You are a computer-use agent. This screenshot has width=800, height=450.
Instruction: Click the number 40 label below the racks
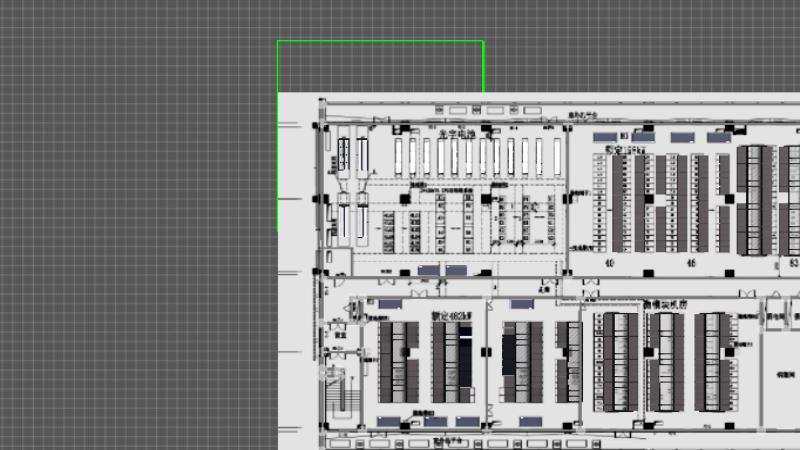click(608, 263)
